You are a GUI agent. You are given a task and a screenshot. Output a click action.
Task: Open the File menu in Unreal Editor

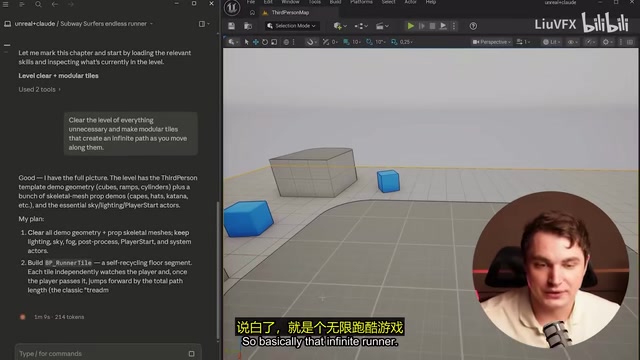point(251,2)
